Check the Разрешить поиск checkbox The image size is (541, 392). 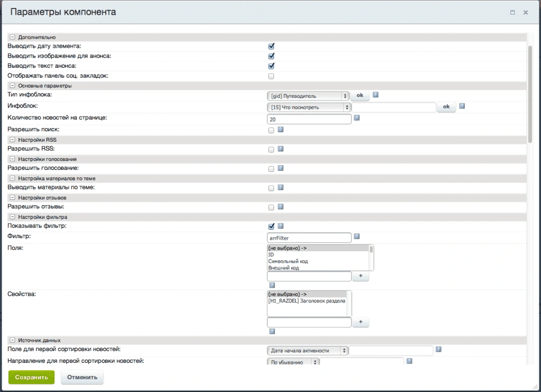(x=271, y=131)
